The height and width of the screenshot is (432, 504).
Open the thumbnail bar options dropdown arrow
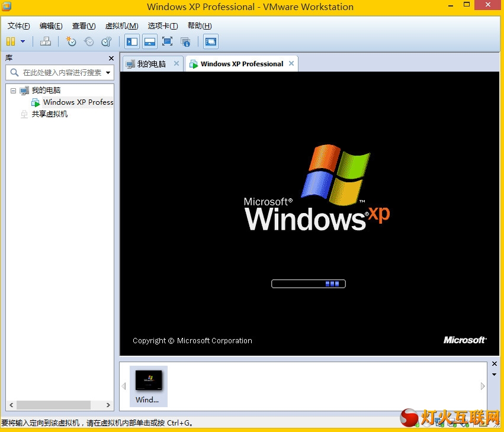(495, 375)
